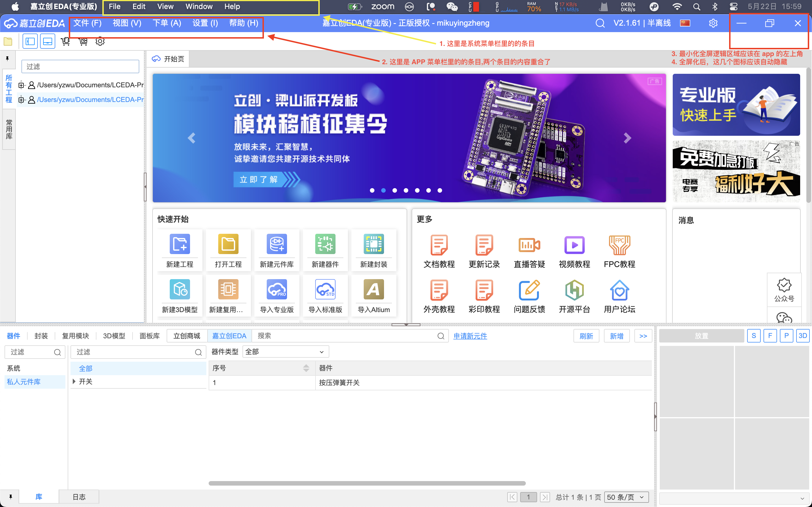Image resolution: width=812 pixels, height=507 pixels.
Task: Open the 问题反馈 feedback icon
Action: tap(529, 290)
